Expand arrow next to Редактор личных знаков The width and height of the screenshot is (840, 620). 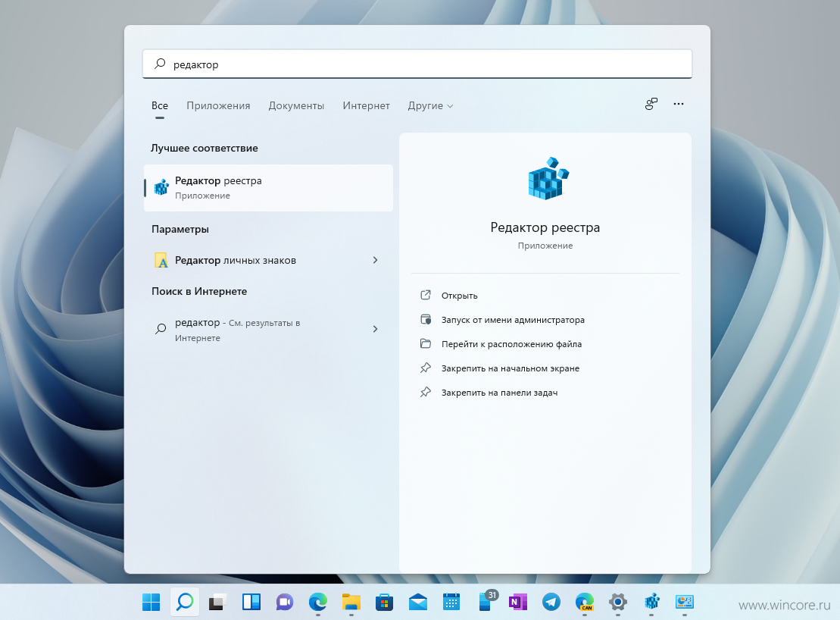tap(375, 260)
